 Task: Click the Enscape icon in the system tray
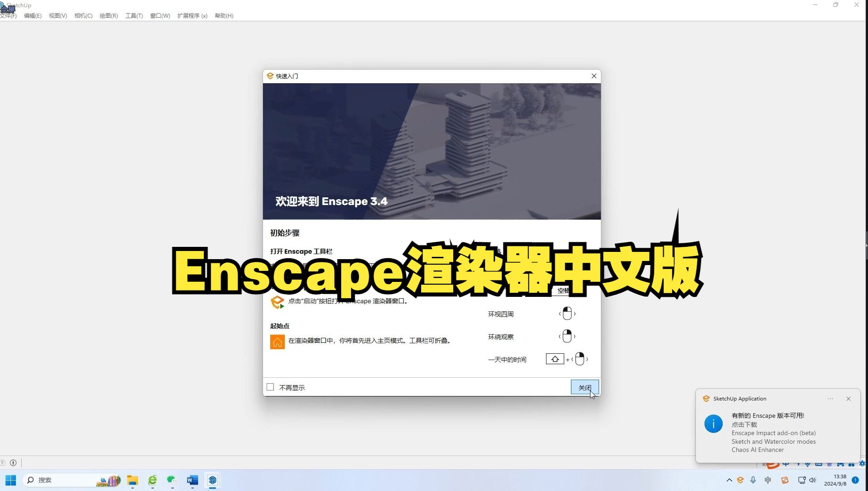pos(740,480)
